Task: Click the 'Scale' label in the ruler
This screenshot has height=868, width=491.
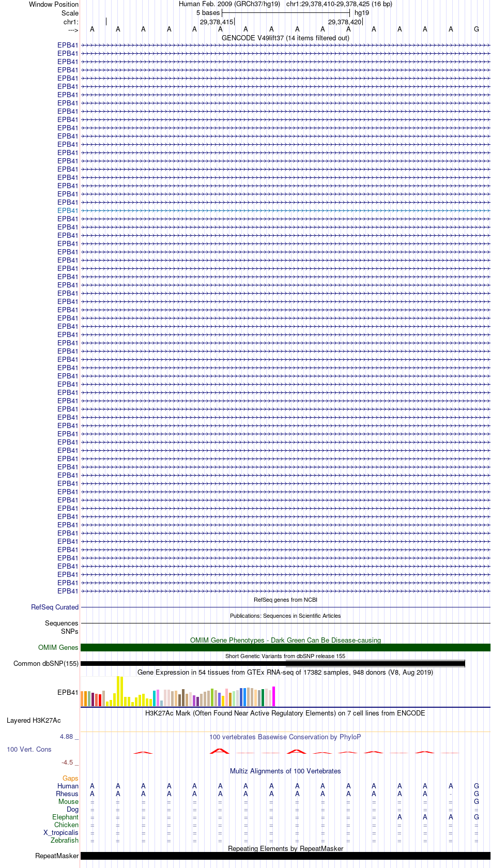Action: (70, 13)
